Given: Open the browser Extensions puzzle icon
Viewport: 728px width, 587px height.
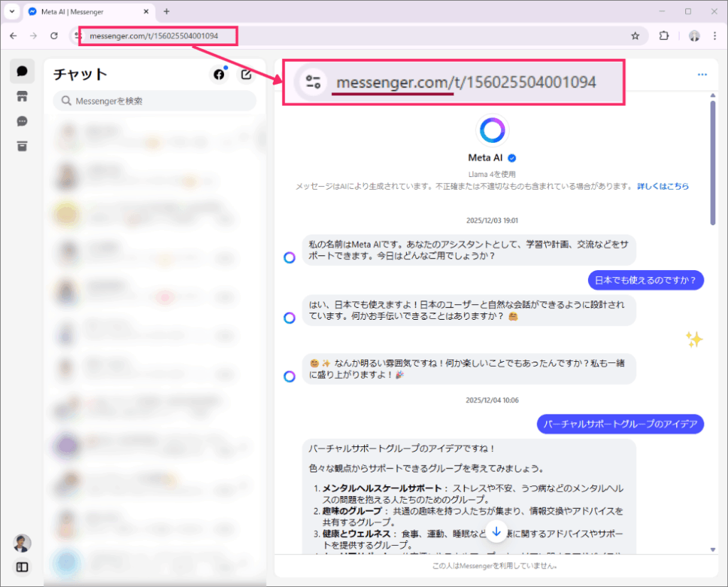Looking at the screenshot, I should coord(664,36).
